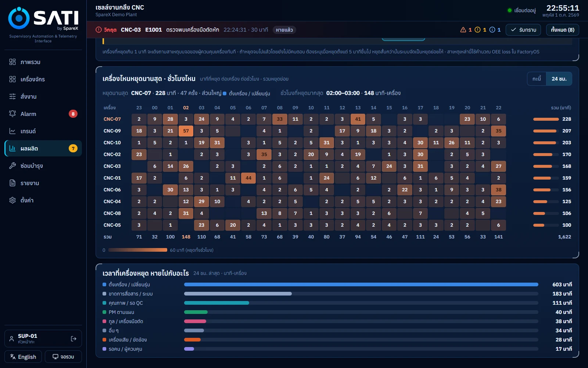
Task: Switch language with the English button
Action: pyautogui.click(x=23, y=357)
